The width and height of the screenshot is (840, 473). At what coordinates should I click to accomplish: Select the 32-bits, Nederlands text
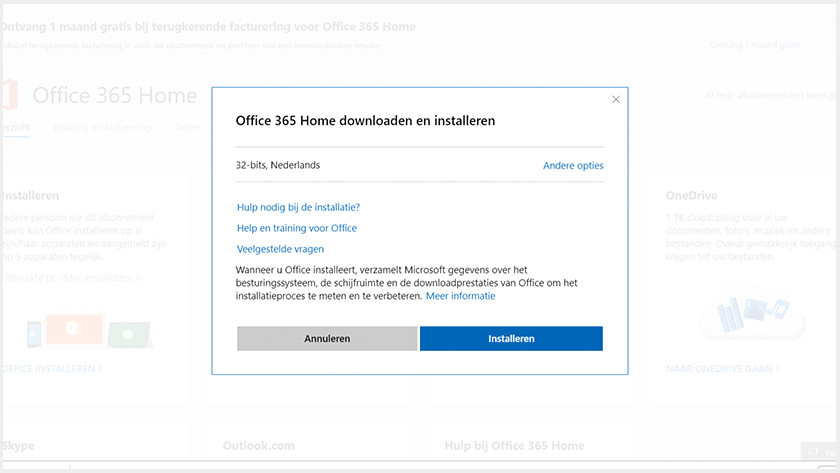coord(278,165)
